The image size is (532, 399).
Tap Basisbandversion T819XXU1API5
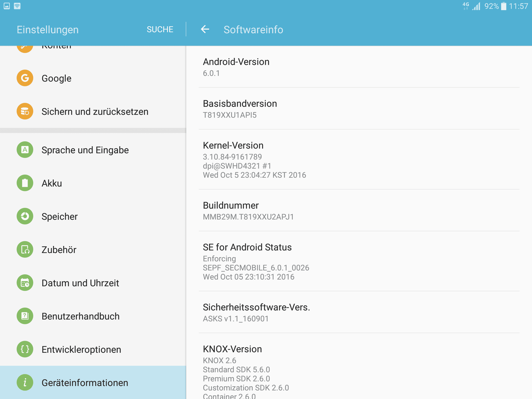click(x=359, y=109)
